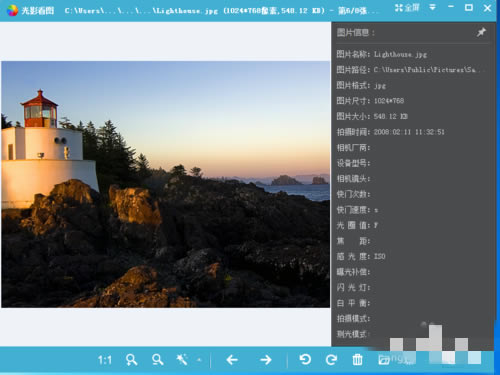Click the Lighthouse photo in viewer
Viewport: 500px width, 375px height.
point(166,184)
